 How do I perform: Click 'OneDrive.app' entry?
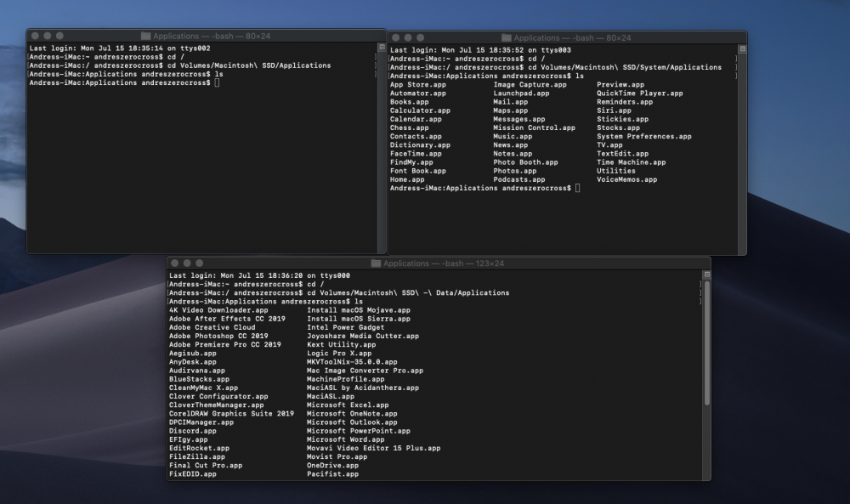pyautogui.click(x=332, y=466)
